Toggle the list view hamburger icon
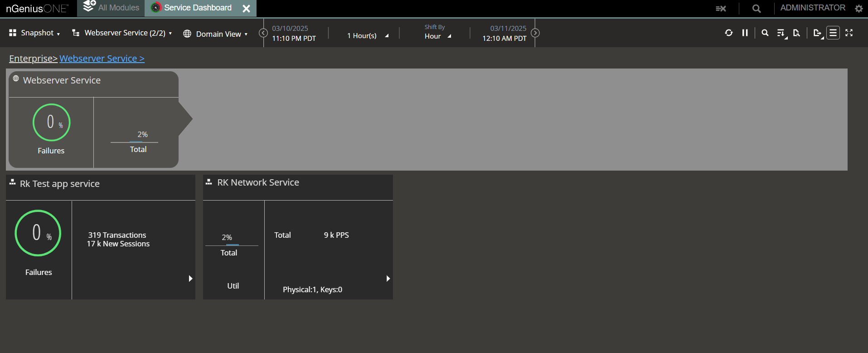Image resolution: width=868 pixels, height=353 pixels. coord(833,33)
